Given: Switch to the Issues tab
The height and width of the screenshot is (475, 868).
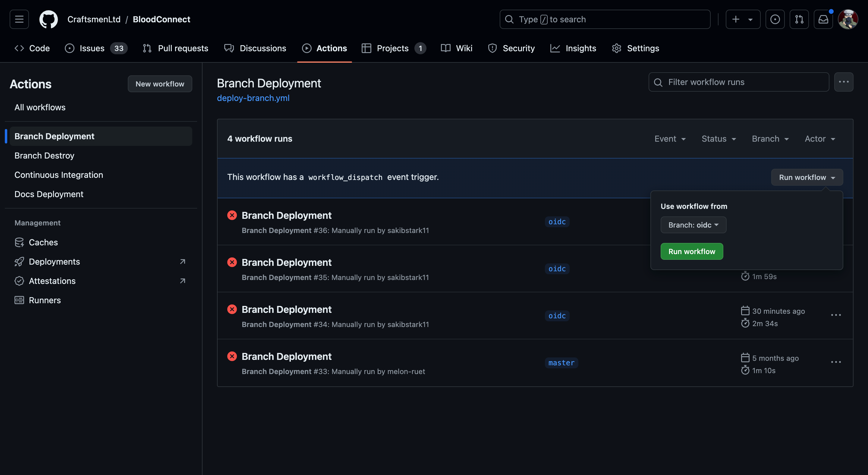Looking at the screenshot, I should (96, 48).
